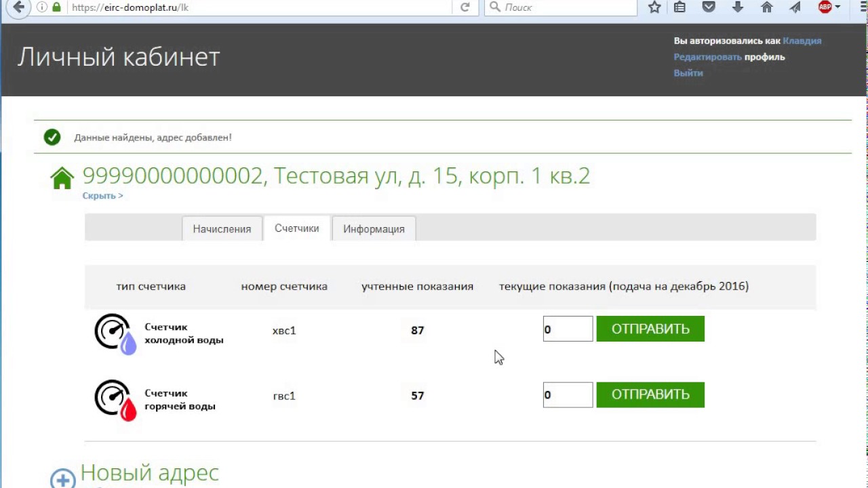Click the green success checkmark icon
Viewport: 868px width, 488px height.
52,138
